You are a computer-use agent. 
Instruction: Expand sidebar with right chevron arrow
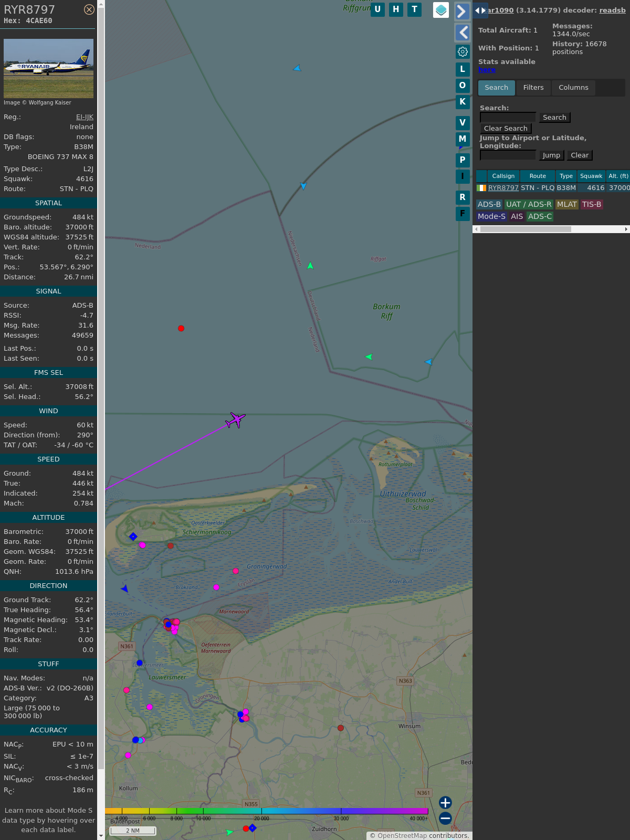[x=462, y=11]
